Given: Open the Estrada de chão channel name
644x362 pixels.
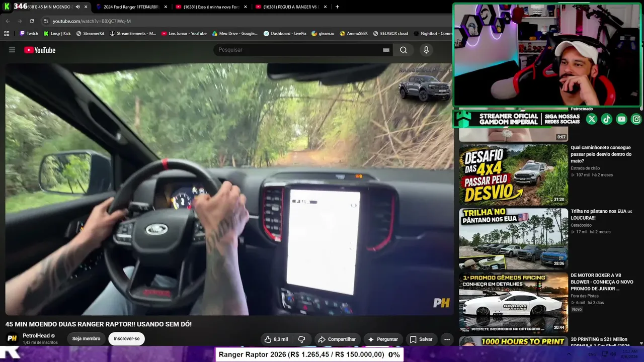Looking at the screenshot, I should coord(585,168).
